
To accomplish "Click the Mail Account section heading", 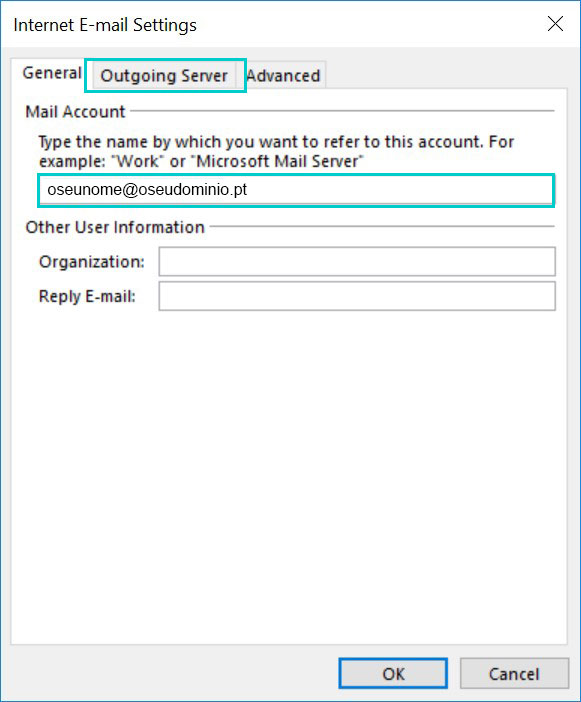I will point(75,111).
